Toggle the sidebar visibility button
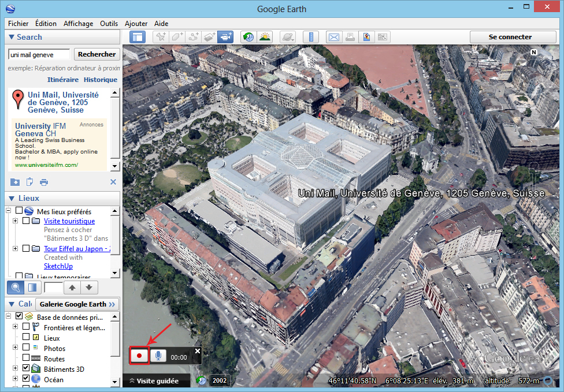564x392 pixels. coord(138,37)
